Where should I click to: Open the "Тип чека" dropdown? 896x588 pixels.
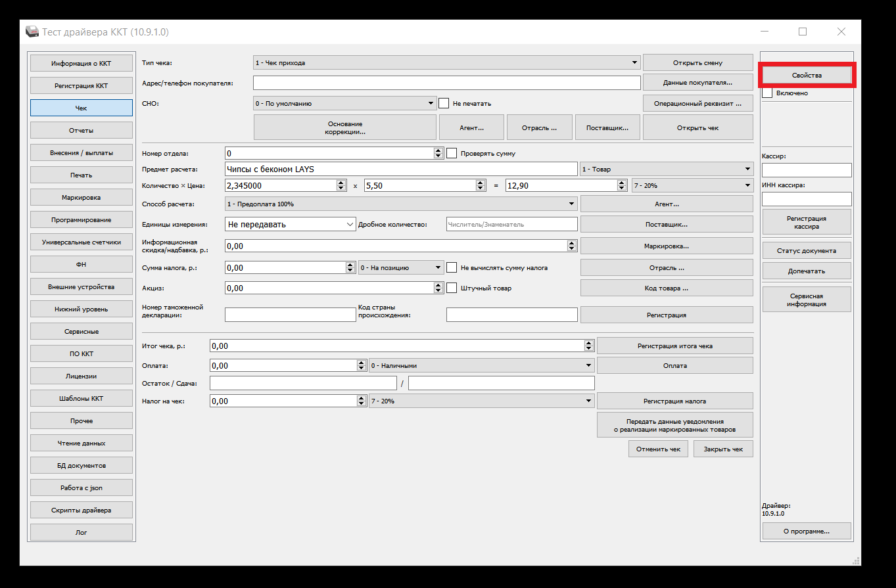click(446, 62)
